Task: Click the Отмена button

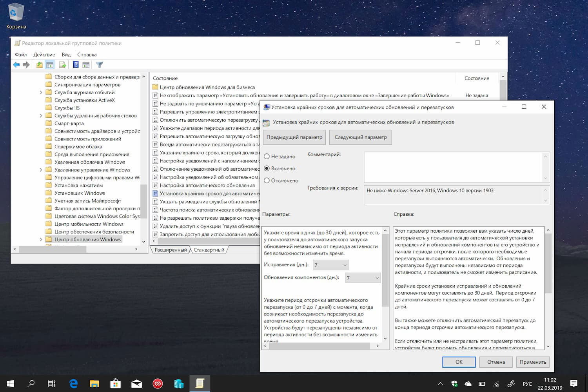Action: tap(496, 362)
